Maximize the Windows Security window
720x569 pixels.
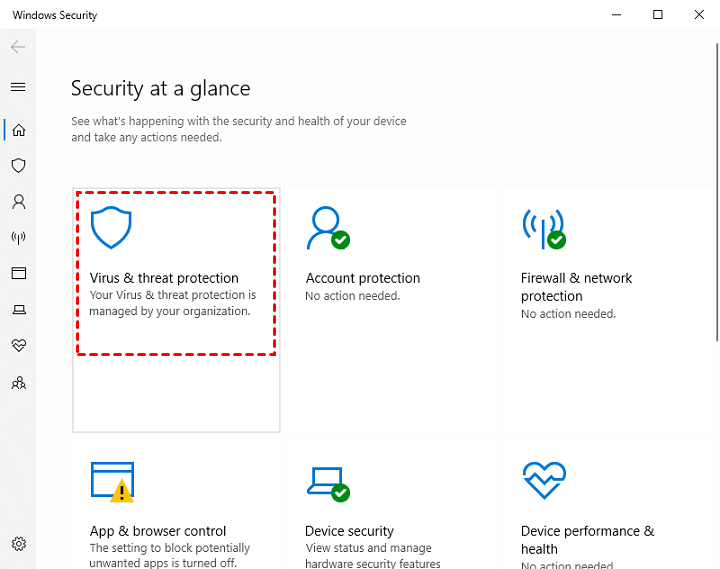coord(657,15)
